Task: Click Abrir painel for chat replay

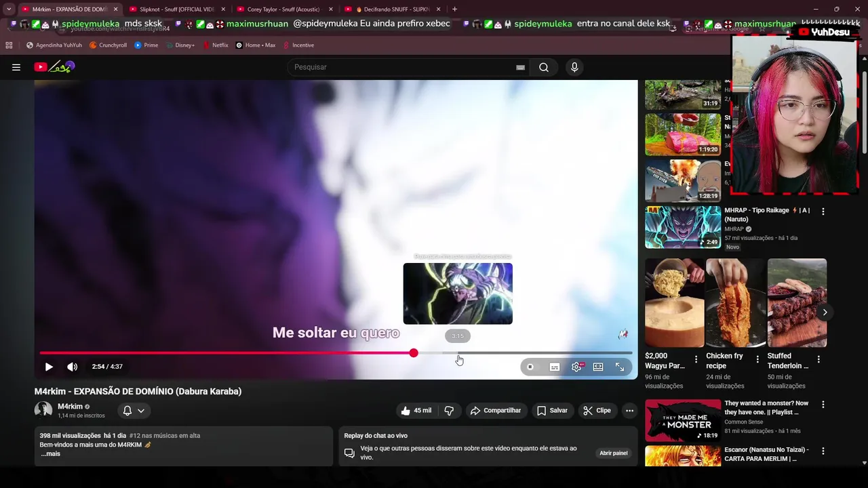Action: tap(614, 453)
